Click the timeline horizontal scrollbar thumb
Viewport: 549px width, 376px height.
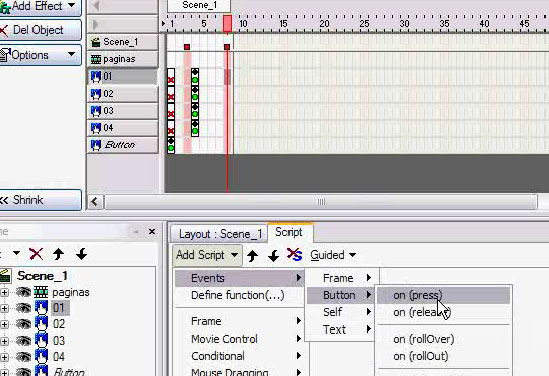coord(321,202)
